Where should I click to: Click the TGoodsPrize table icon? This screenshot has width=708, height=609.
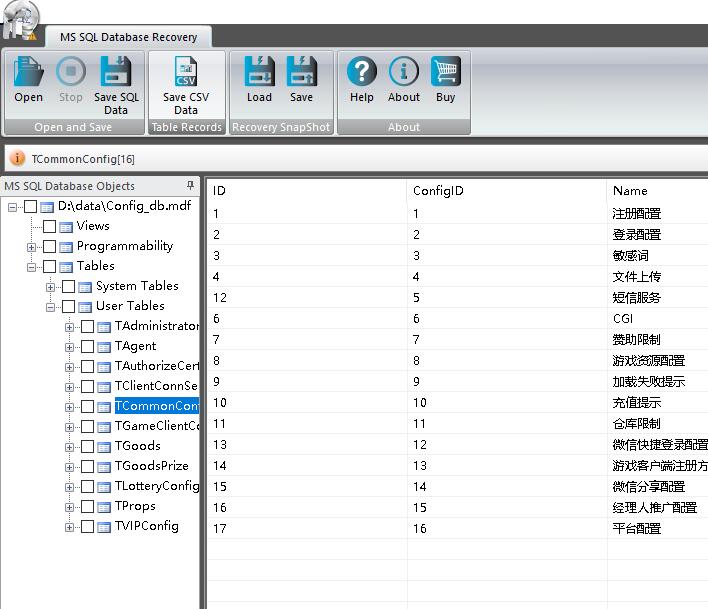point(104,467)
